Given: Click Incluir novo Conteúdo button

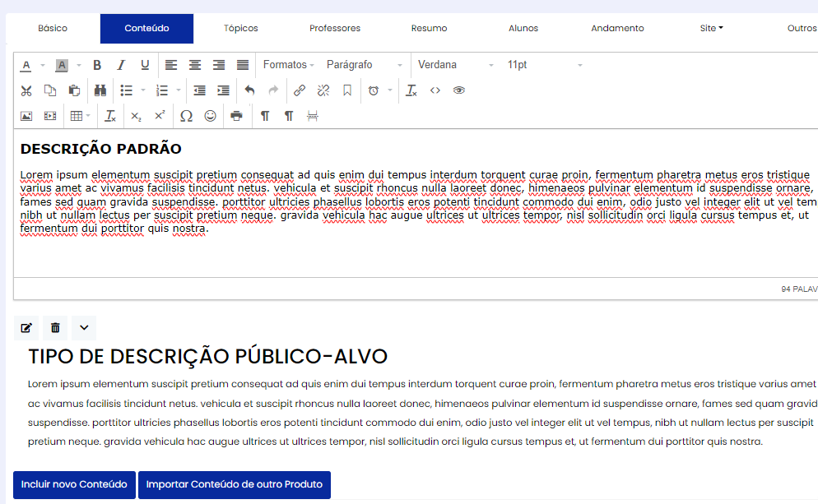Looking at the screenshot, I should tap(74, 485).
